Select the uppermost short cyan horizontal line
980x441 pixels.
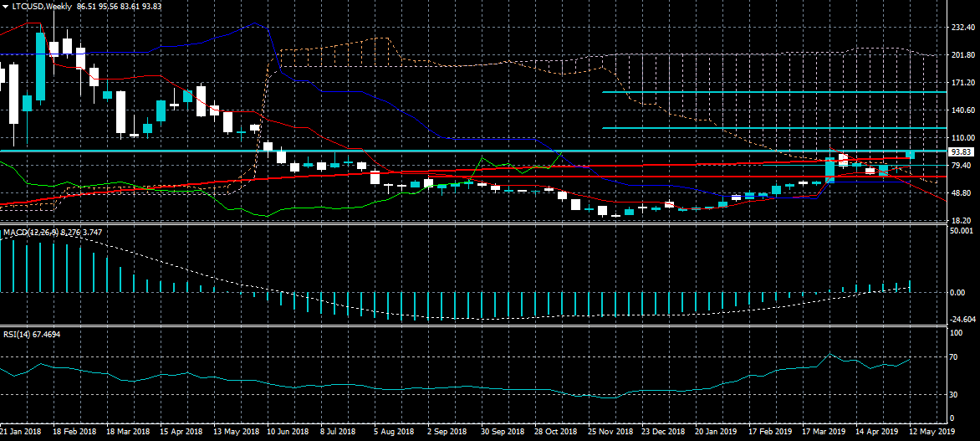(x=773, y=92)
